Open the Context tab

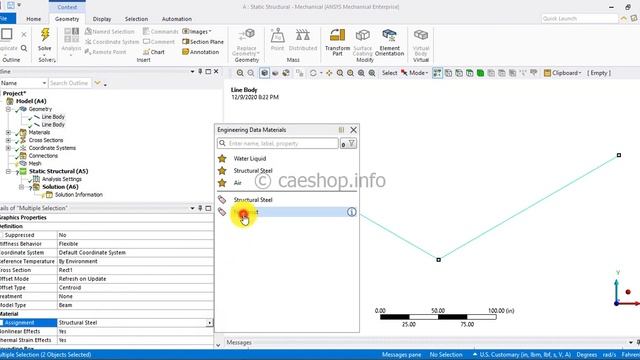pyautogui.click(x=67, y=7)
